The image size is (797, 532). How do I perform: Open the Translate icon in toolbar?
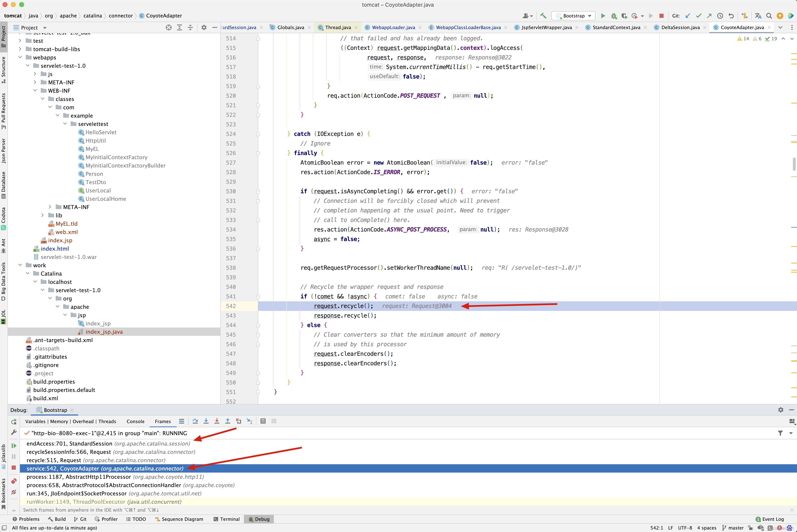(758, 16)
